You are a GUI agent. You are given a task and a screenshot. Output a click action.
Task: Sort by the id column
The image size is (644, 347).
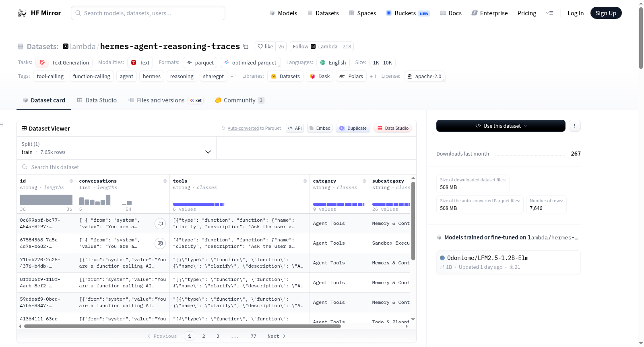pyautogui.click(x=71, y=181)
